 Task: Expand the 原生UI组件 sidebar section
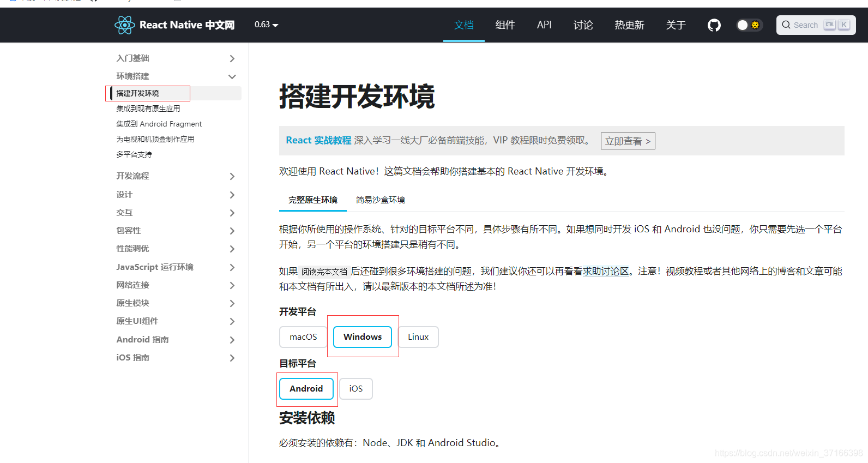point(176,321)
